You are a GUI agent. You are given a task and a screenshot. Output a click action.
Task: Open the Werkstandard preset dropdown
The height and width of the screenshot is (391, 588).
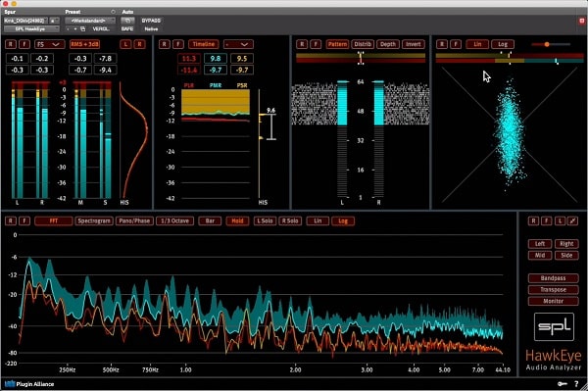[x=90, y=21]
